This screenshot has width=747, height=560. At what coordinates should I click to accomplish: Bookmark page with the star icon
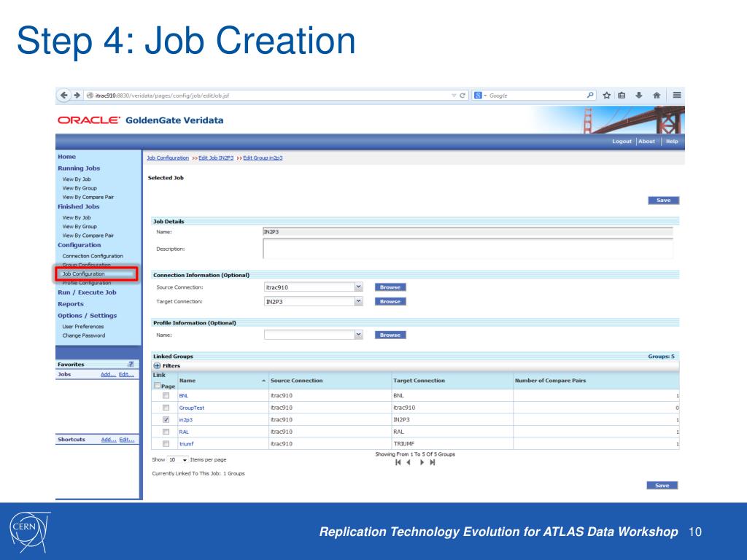606,96
